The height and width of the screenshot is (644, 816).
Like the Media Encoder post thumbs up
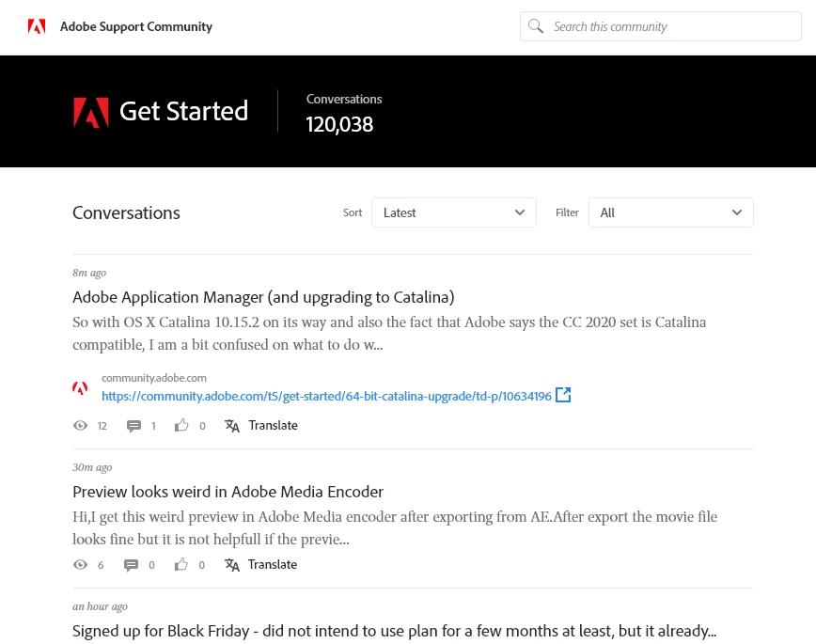pos(180,564)
